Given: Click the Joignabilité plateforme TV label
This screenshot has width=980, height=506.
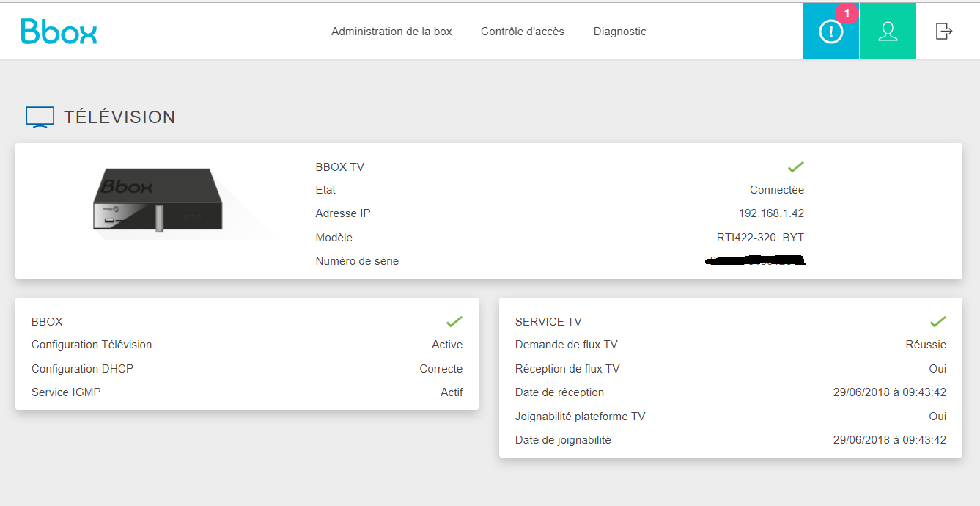Looking at the screenshot, I should point(581,417).
